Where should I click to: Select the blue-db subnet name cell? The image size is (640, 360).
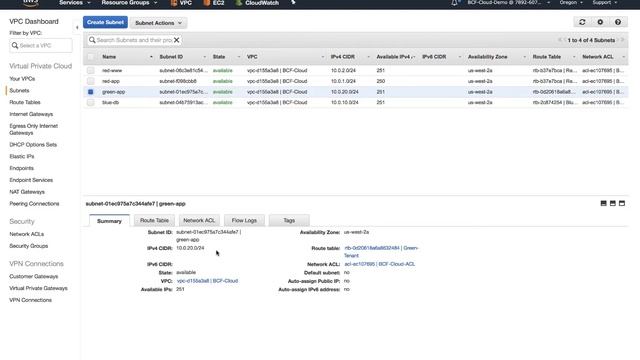[x=111, y=102]
